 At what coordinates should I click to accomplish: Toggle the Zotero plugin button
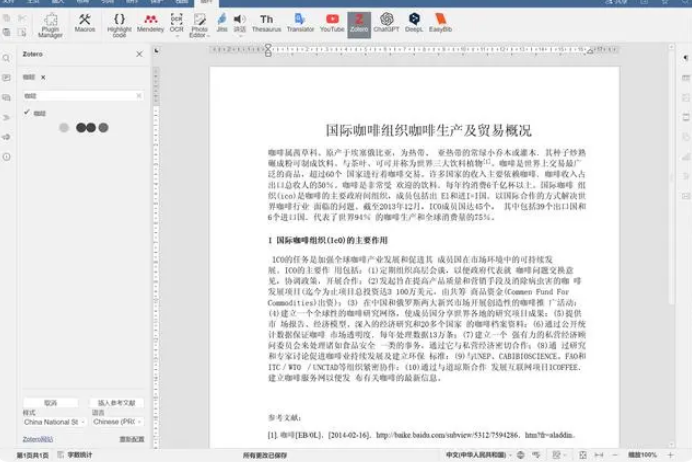[x=359, y=24]
